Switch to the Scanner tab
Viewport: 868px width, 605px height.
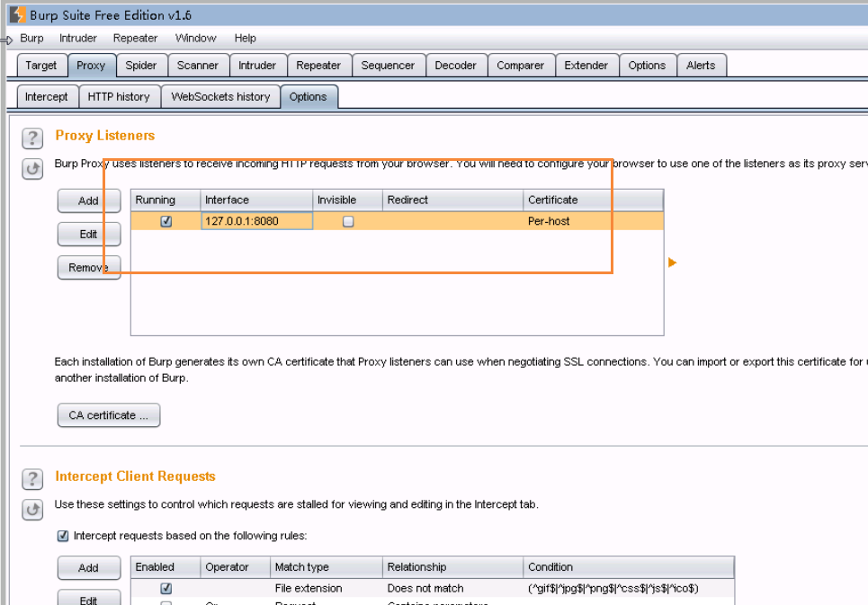(x=198, y=66)
